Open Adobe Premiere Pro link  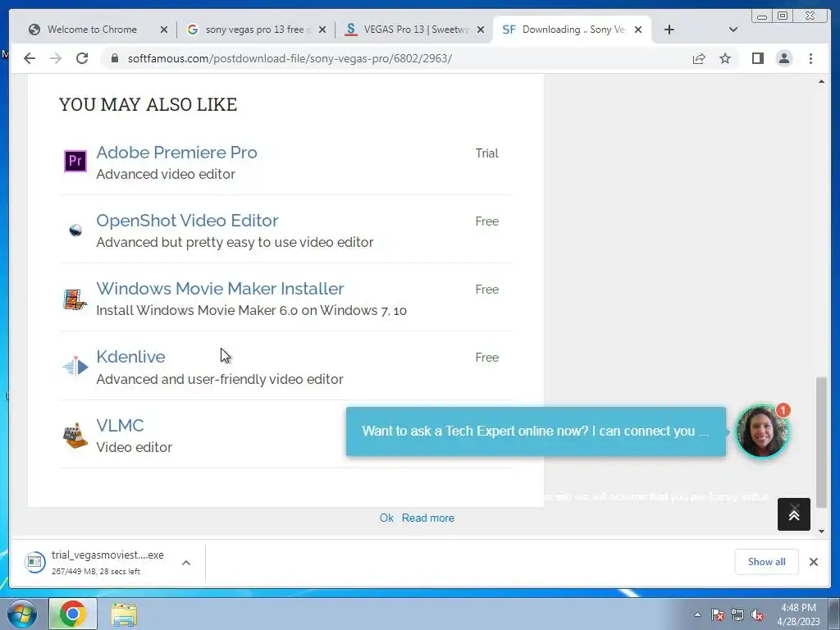pos(177,152)
